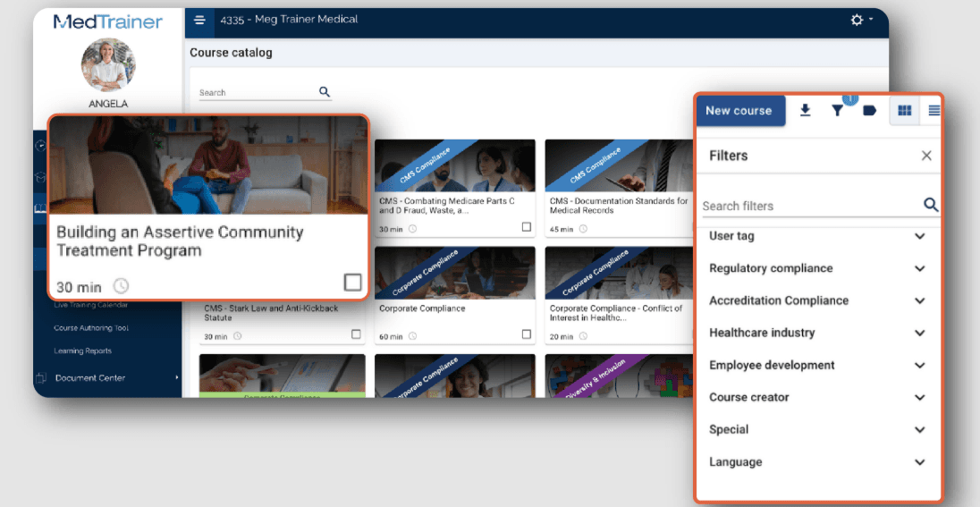Open Document Center in sidebar
The image size is (980, 507).
pyautogui.click(x=90, y=377)
